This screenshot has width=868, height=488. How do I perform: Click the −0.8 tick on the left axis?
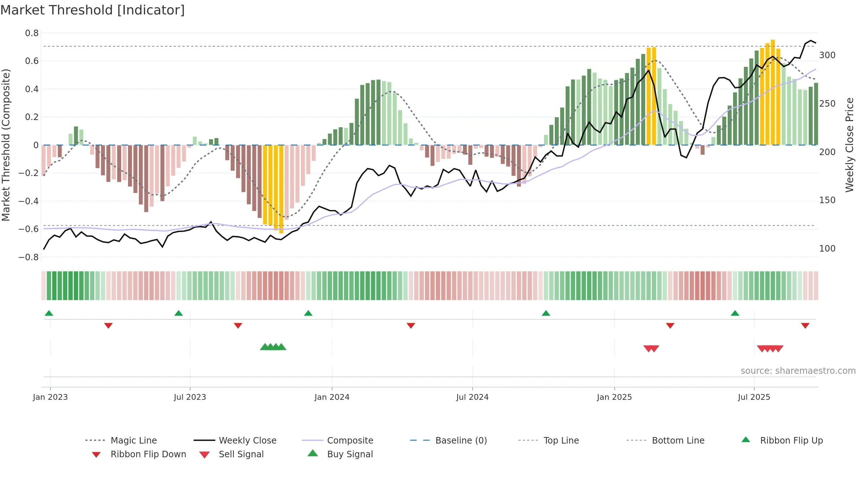click(29, 257)
